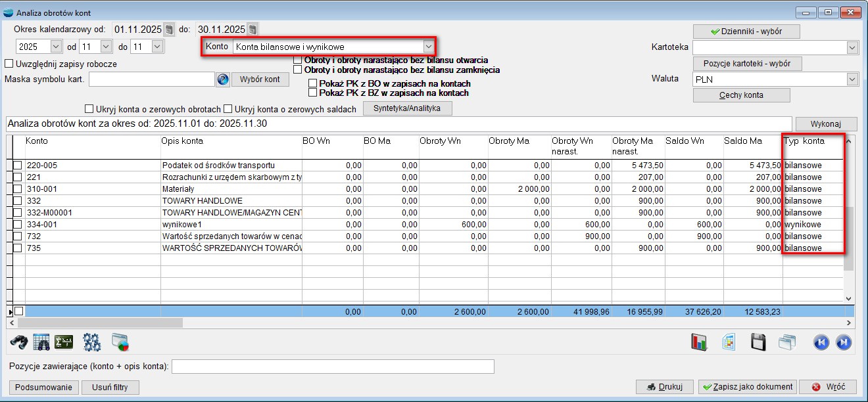
Task: Check "Ukryj konta o zerowych obrotach"
Action: click(x=89, y=109)
